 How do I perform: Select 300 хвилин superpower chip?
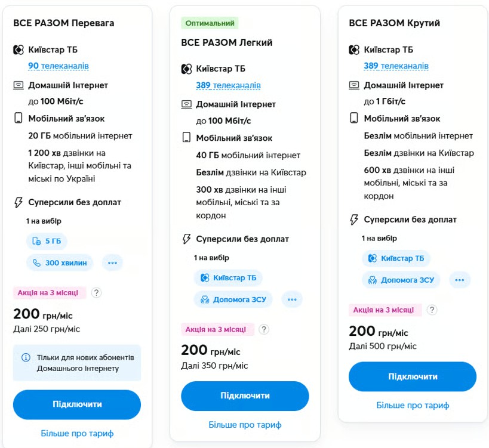[60, 262]
